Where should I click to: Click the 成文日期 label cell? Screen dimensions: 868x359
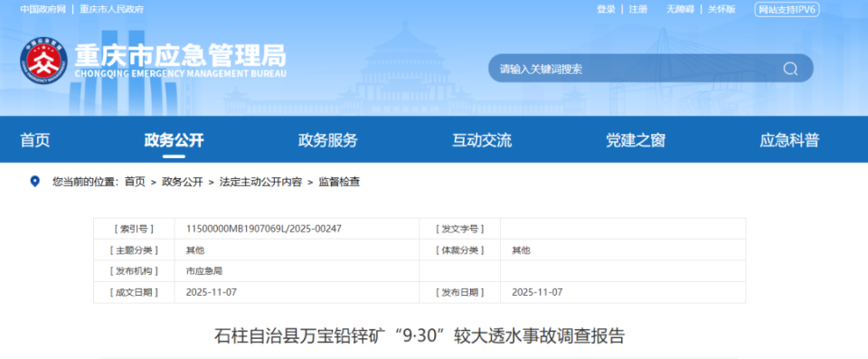coord(134,292)
